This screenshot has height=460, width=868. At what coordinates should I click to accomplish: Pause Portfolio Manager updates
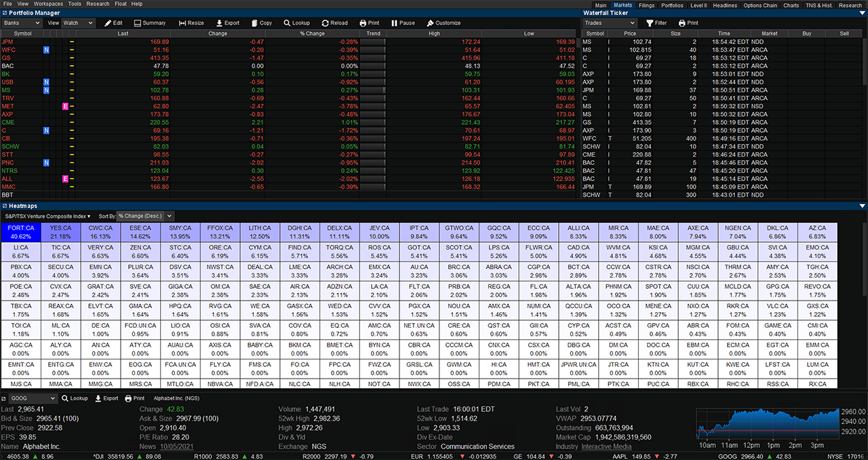tap(403, 23)
